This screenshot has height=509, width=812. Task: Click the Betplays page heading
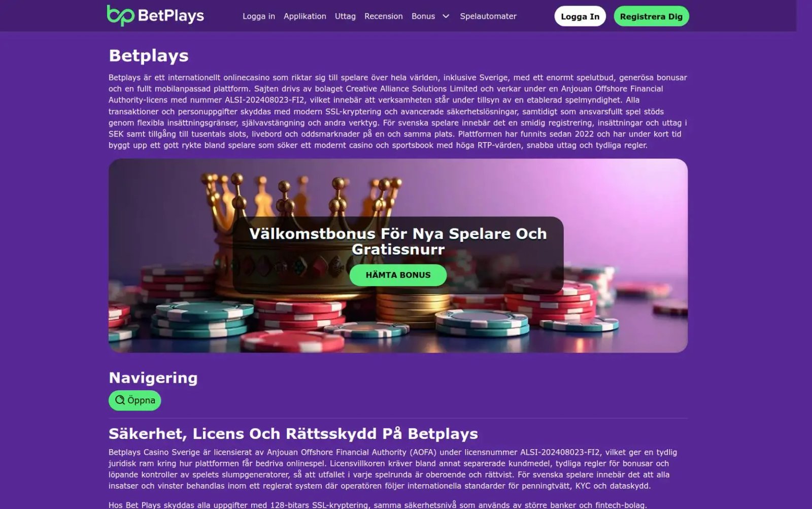tap(149, 55)
